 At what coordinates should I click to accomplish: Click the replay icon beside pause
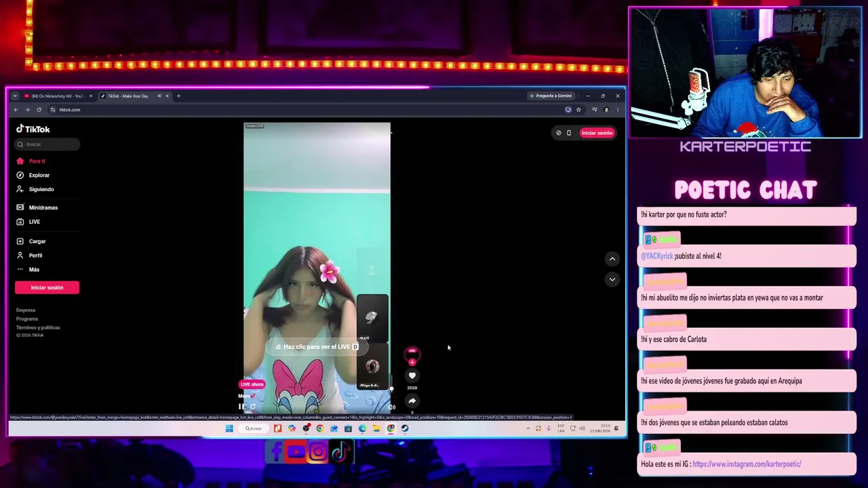pyautogui.click(x=253, y=407)
